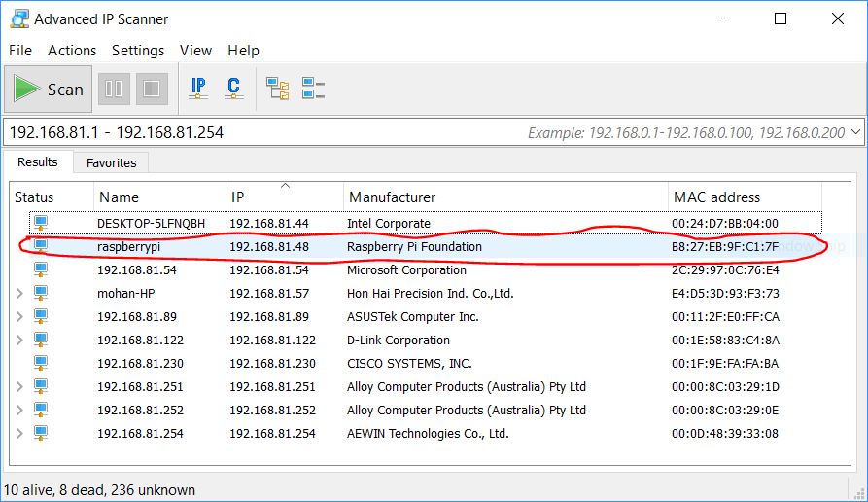This screenshot has width=868, height=502.
Task: Click IP cell 192.168.81.44
Action: pyautogui.click(x=269, y=224)
